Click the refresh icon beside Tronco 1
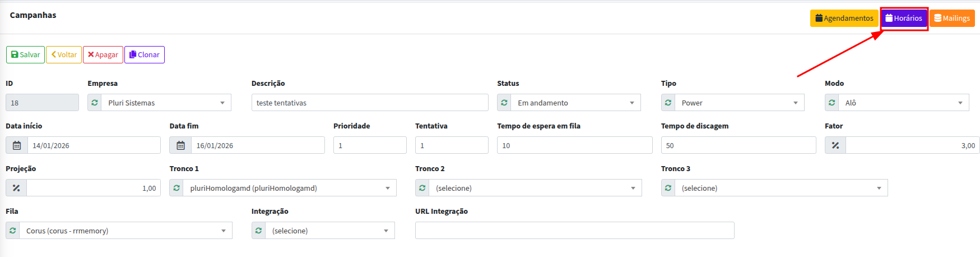 pos(177,188)
